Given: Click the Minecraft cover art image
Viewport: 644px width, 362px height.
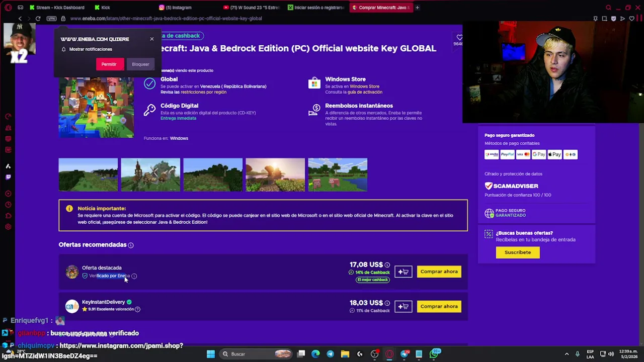Looking at the screenshot, I should click(x=96, y=107).
